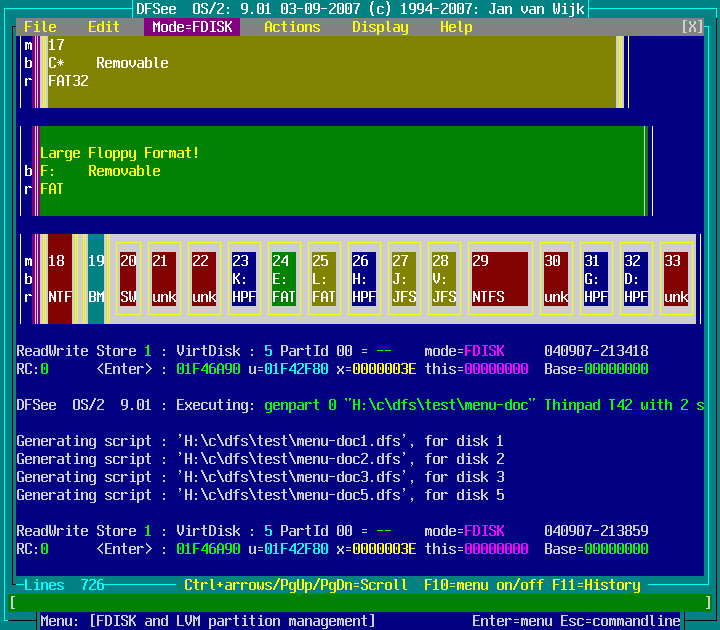
Task: Select partition 19 BM block
Action: tap(95, 279)
